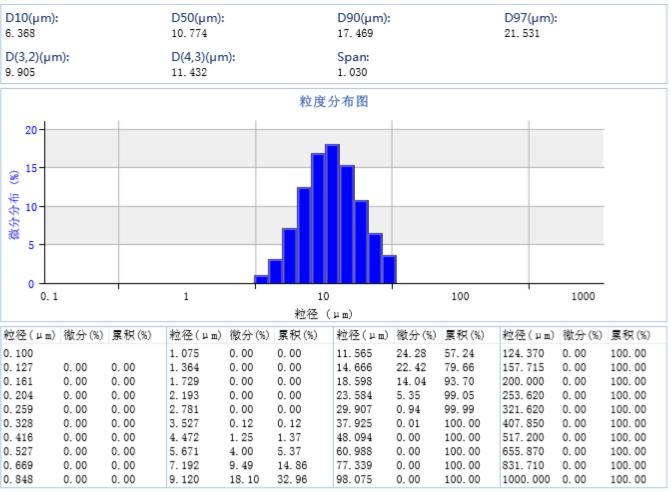The height and width of the screenshot is (492, 671).
Task: Select the D97 value 21.531
Action: [x=521, y=33]
